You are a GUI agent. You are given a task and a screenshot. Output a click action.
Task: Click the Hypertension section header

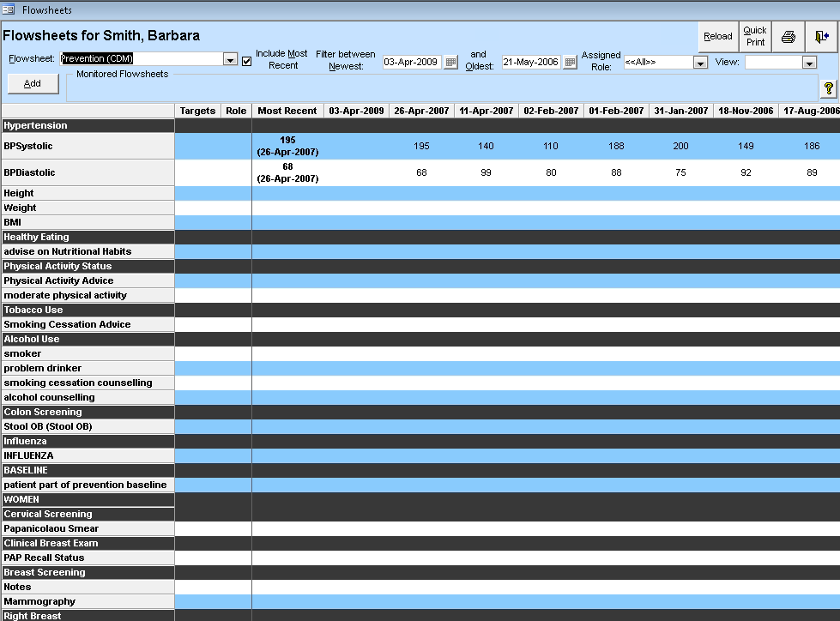pyautogui.click(x=88, y=125)
